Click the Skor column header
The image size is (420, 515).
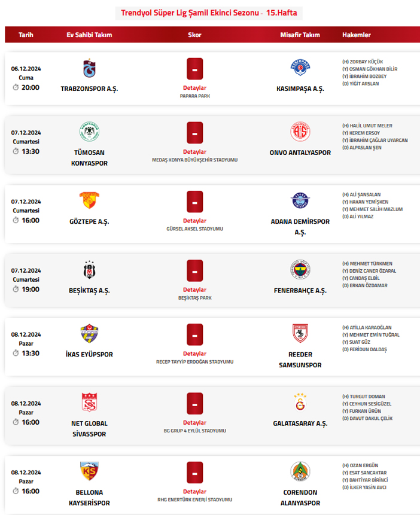pyautogui.click(x=194, y=35)
